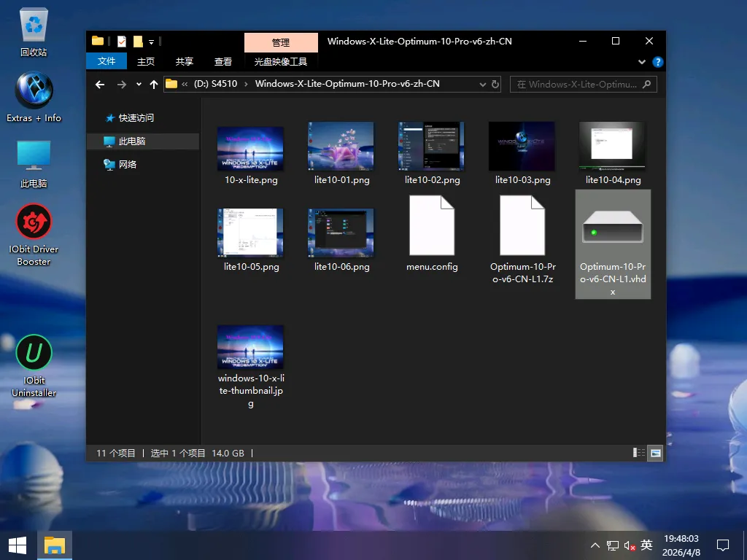Open the recent locations dropdown arrow
This screenshot has height=560, width=747.
coord(139,85)
